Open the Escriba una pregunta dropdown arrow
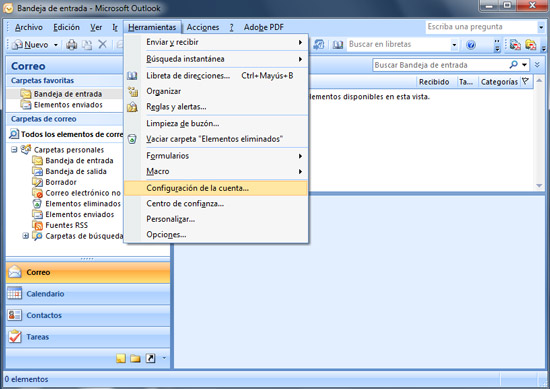The height and width of the screenshot is (389, 550). [541, 27]
